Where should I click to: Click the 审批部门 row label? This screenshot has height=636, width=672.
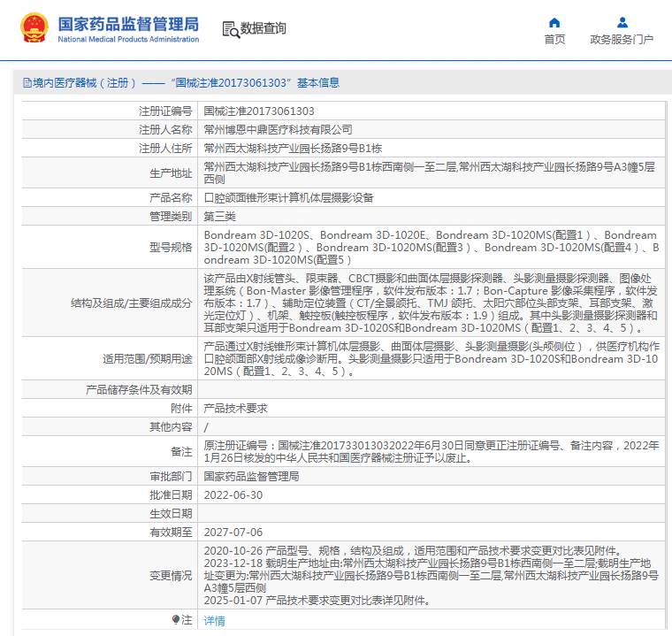(171, 477)
